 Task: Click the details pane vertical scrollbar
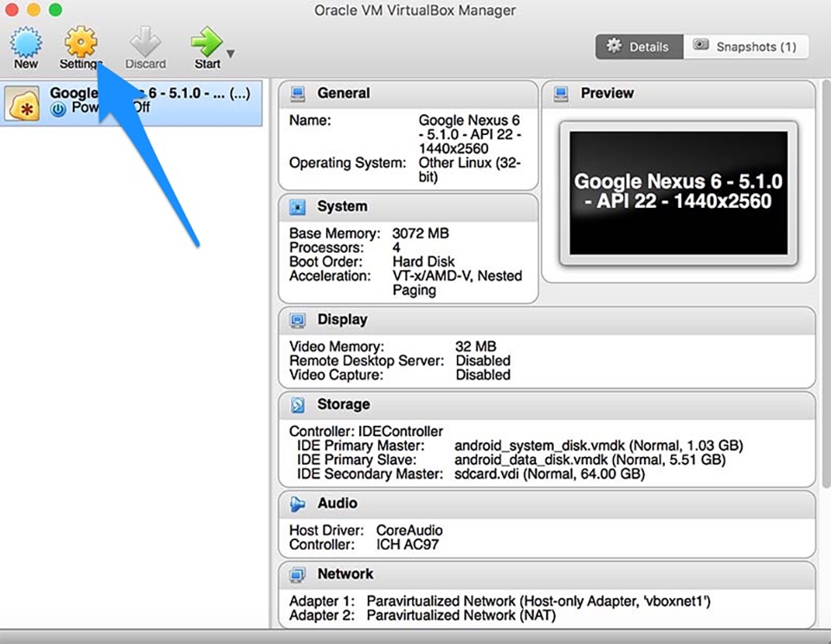(x=826, y=284)
